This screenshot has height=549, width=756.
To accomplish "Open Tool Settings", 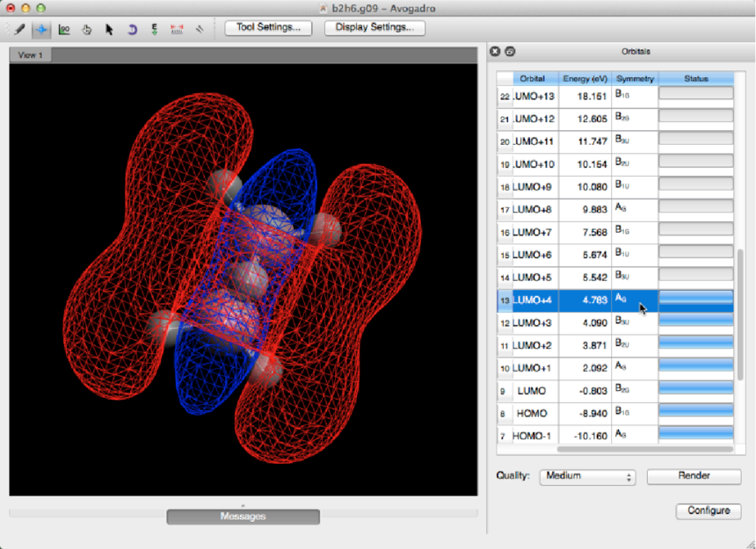I will pos(268,27).
